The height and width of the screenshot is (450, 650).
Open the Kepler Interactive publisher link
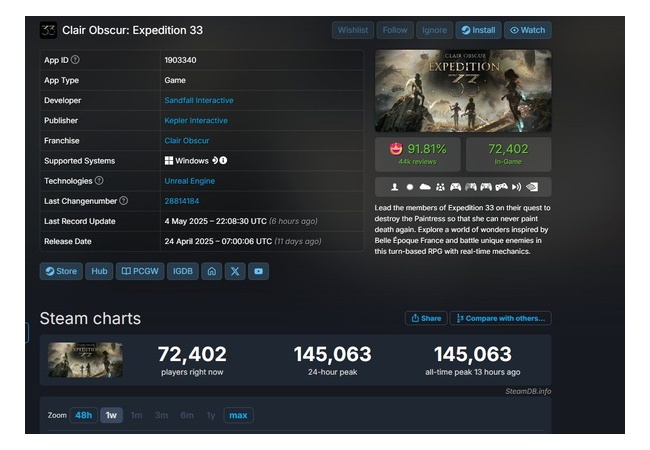point(196,121)
